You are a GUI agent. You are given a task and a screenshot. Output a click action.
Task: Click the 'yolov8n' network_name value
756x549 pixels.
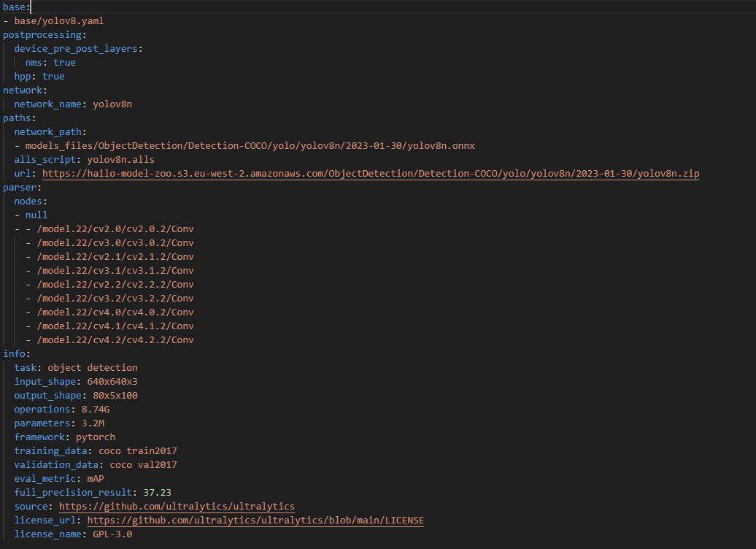[112, 104]
